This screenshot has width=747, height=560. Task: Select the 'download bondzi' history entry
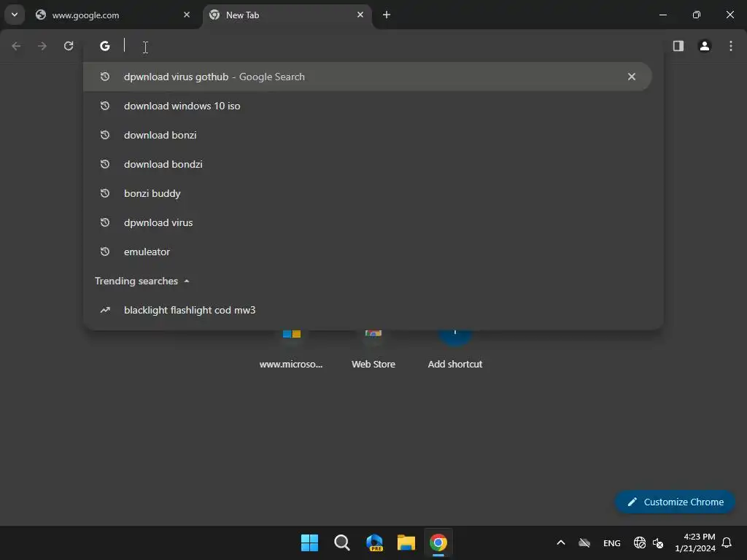368,164
